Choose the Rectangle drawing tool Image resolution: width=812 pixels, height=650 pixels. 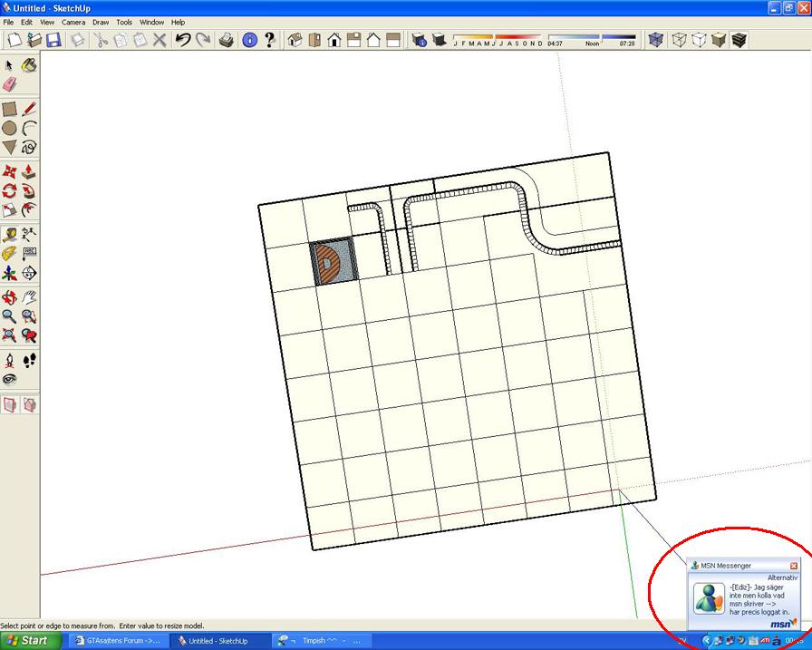[x=9, y=109]
